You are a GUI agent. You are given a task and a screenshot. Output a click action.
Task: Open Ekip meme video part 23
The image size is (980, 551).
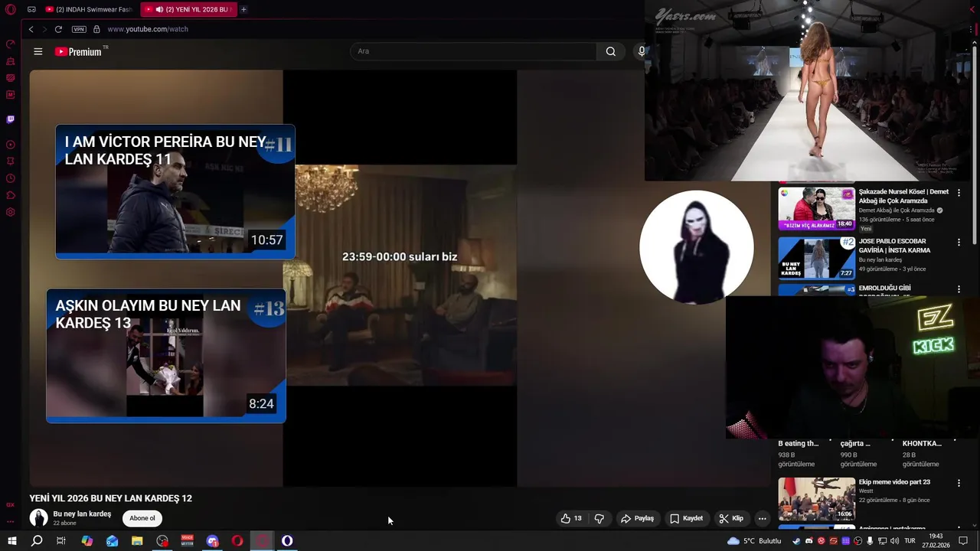point(894,482)
